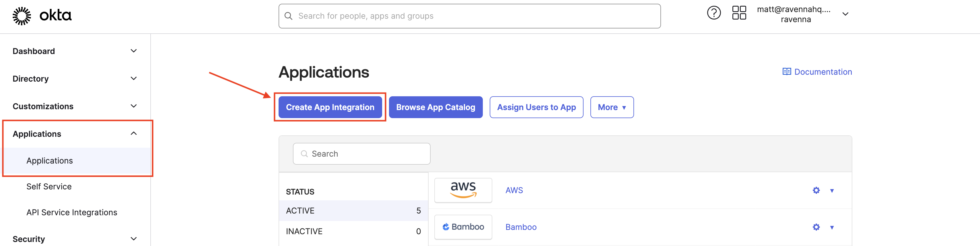Image resolution: width=980 pixels, height=246 pixels.
Task: Open the gear settings for Bamboo
Action: (x=816, y=227)
